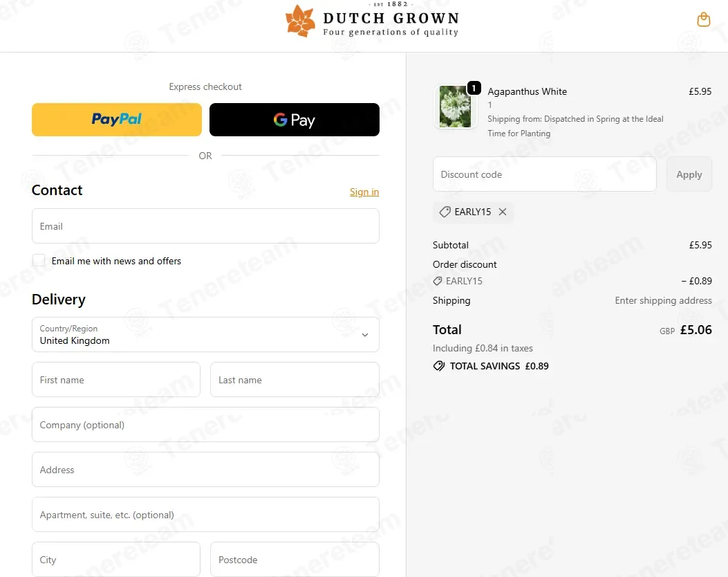Click the Last name field
The image size is (728, 577).
pyautogui.click(x=295, y=380)
